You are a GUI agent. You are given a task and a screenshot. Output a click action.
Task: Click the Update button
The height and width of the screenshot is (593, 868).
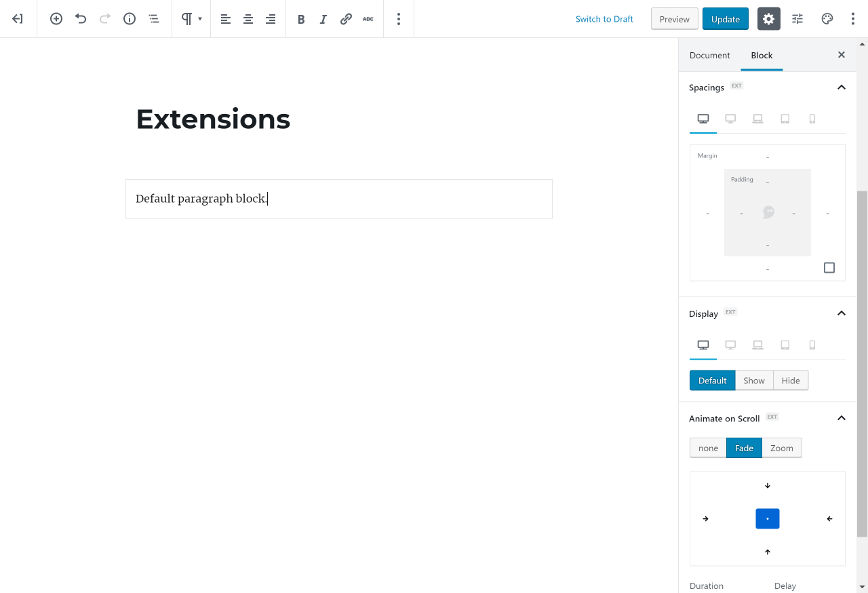[x=726, y=19]
